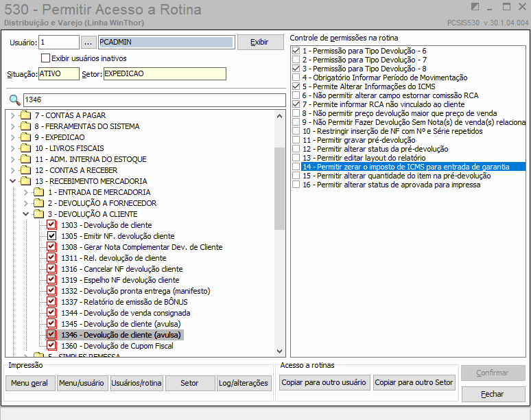531x420 pixels.
Task: Click Copiar para outro Setor
Action: (x=414, y=382)
